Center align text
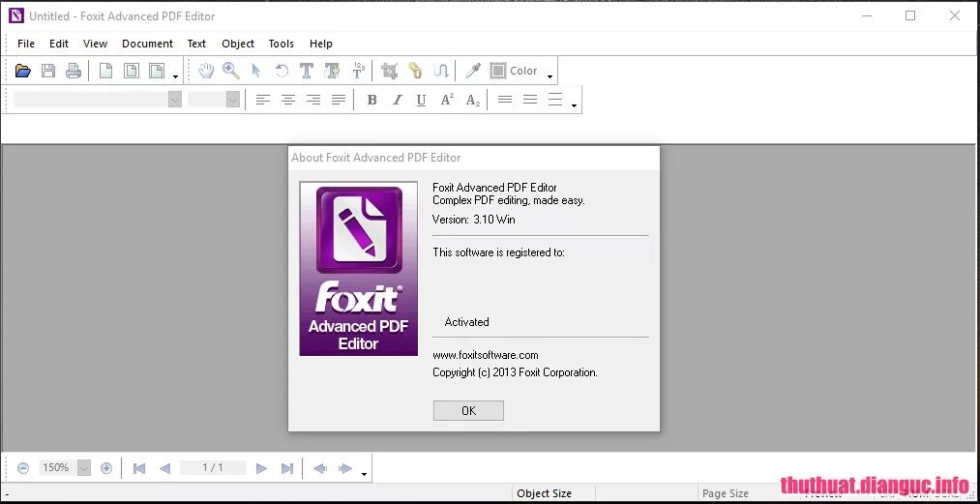The image size is (980, 504). pos(288,100)
